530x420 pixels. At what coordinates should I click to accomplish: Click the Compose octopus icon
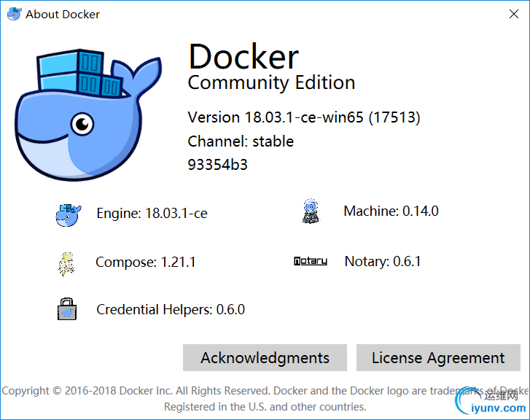(66, 263)
